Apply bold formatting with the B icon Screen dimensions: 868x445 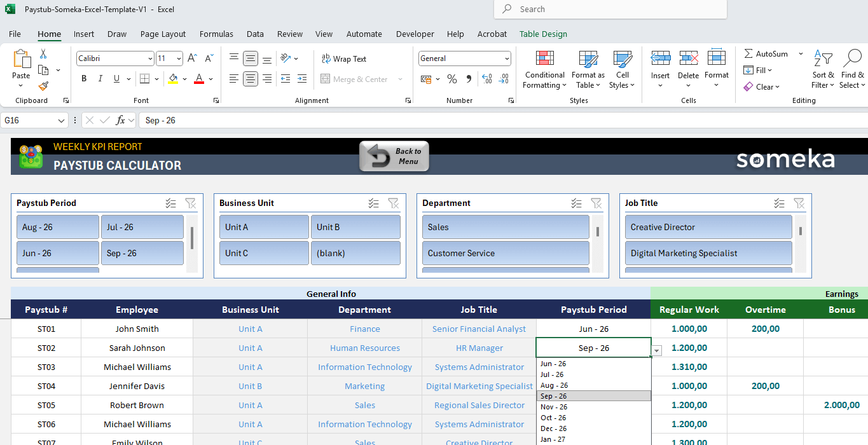(x=84, y=79)
